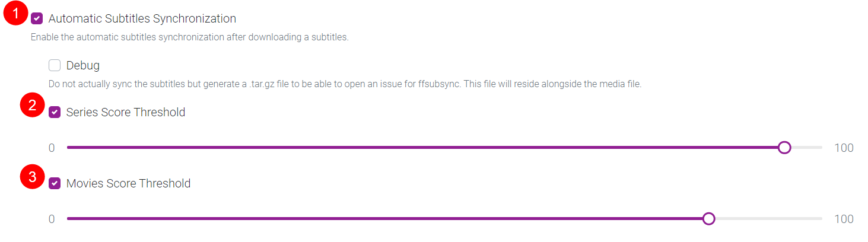This screenshot has width=868, height=242.
Task: Click the ffsubsync debug description text
Action: point(345,84)
